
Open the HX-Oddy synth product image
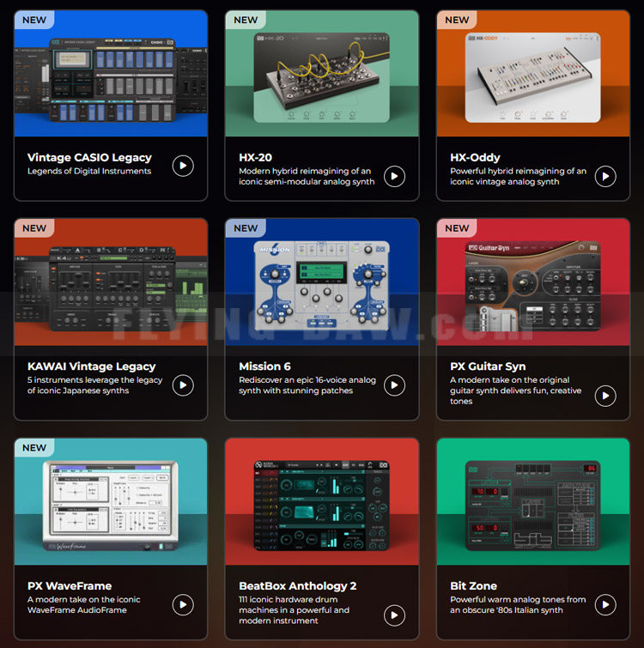tap(533, 74)
